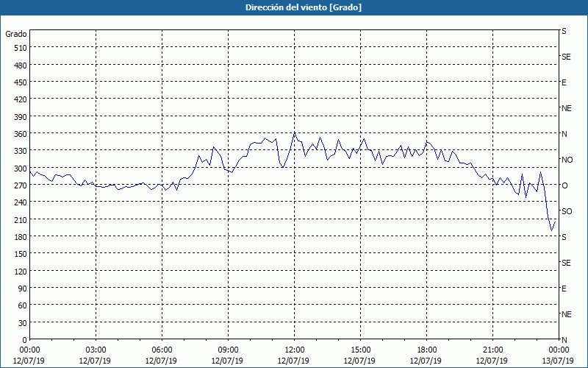This screenshot has width=588, height=368.
Task: Select the 300 tick value
Action: [21, 169]
